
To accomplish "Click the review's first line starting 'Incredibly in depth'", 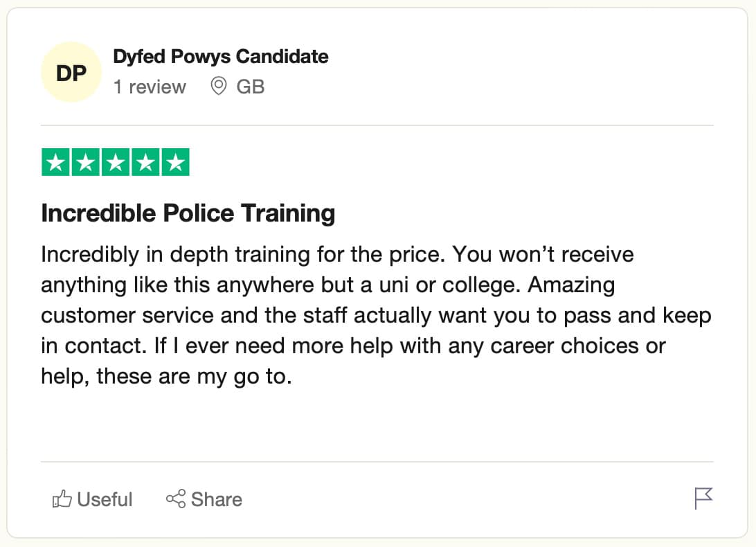I will (x=337, y=254).
